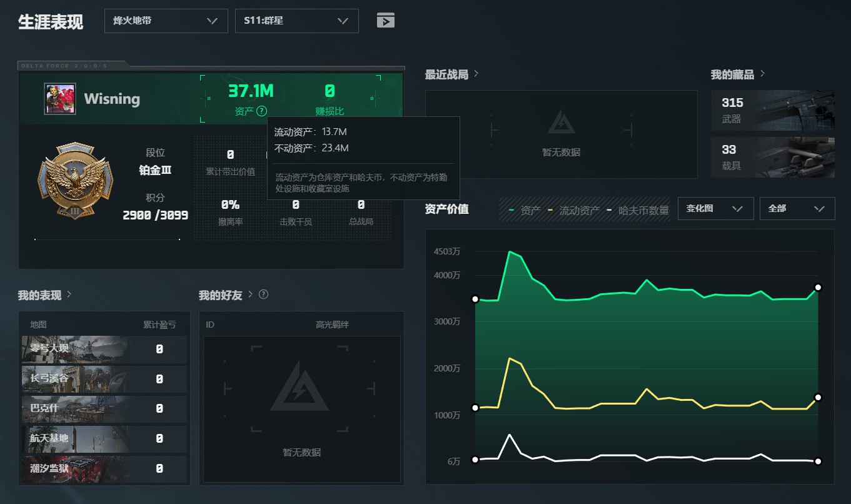Open the 33 载具 collection card
The height and width of the screenshot is (504, 851).
(773, 157)
